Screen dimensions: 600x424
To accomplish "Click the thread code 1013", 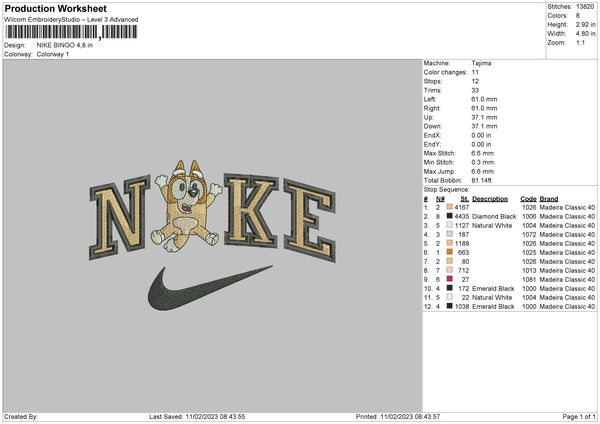I will pos(529,271).
